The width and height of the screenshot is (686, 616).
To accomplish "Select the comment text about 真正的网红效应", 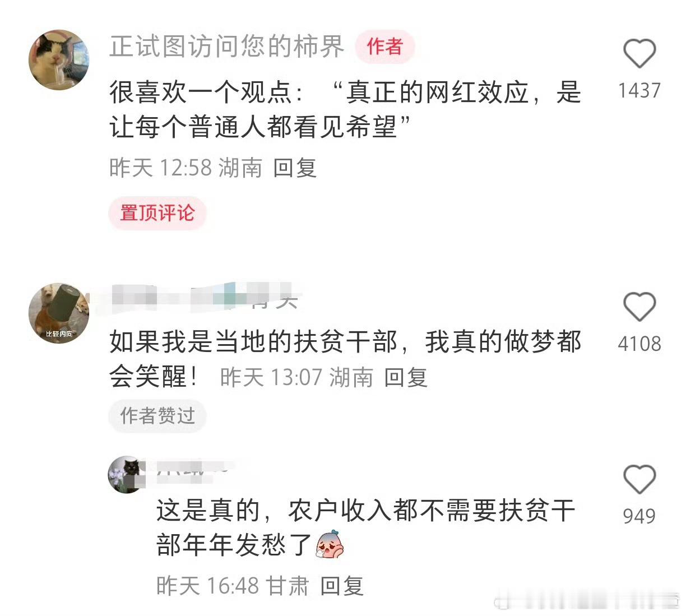I will pyautogui.click(x=345, y=109).
